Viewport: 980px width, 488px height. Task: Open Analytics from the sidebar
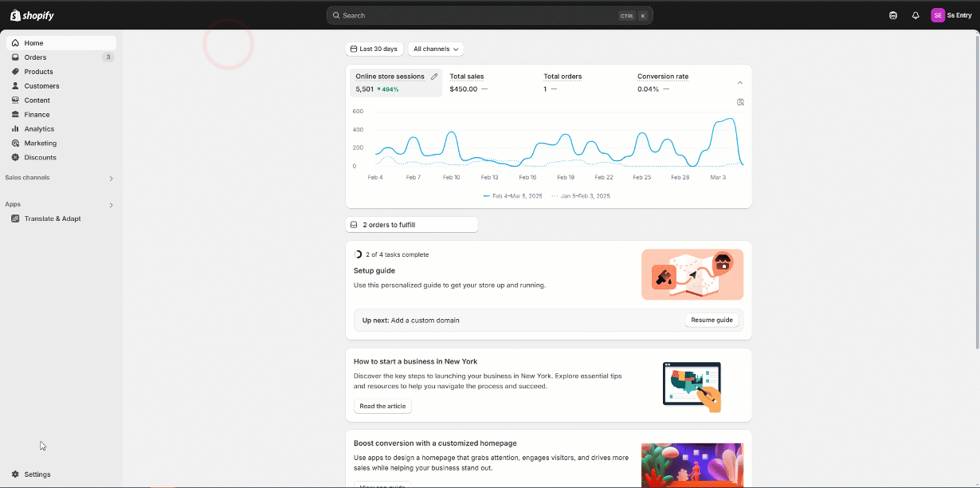(x=39, y=129)
